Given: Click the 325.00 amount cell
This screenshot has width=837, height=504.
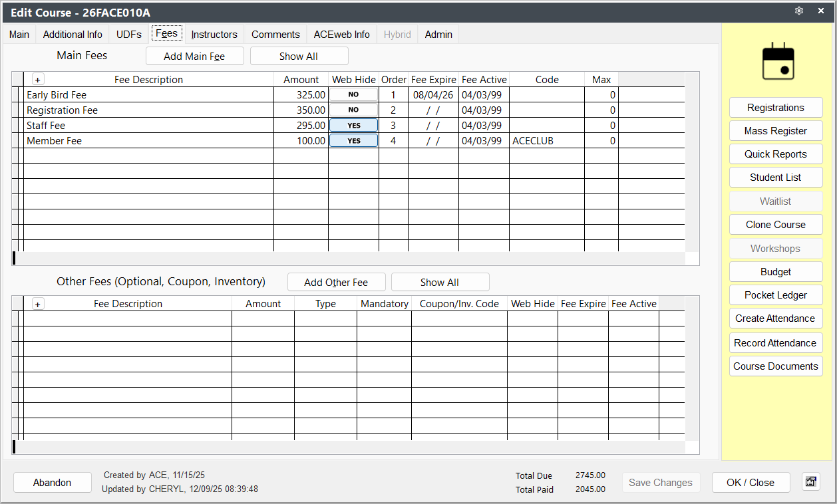Looking at the screenshot, I should (301, 95).
